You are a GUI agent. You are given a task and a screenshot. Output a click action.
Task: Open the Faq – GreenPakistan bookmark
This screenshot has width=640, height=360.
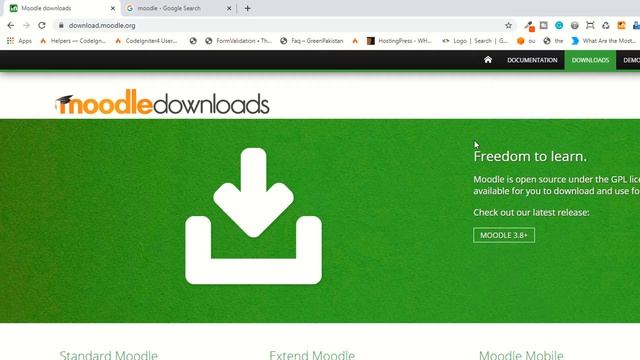(312, 41)
